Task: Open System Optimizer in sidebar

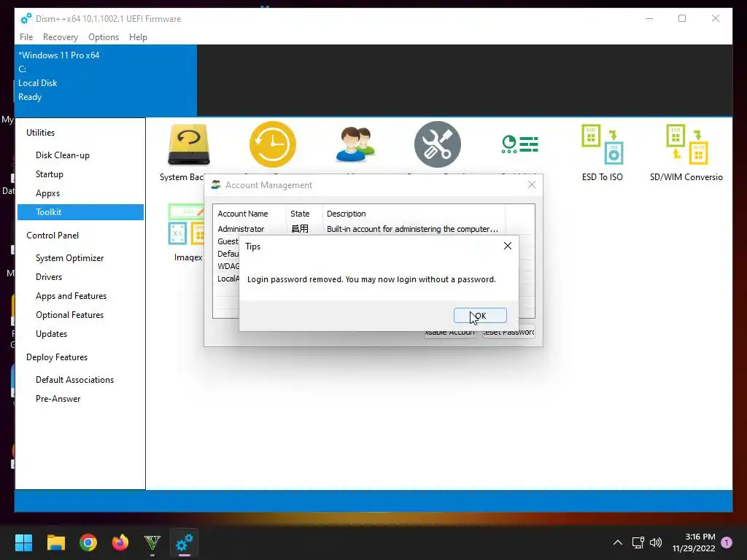Action: (x=80, y=258)
